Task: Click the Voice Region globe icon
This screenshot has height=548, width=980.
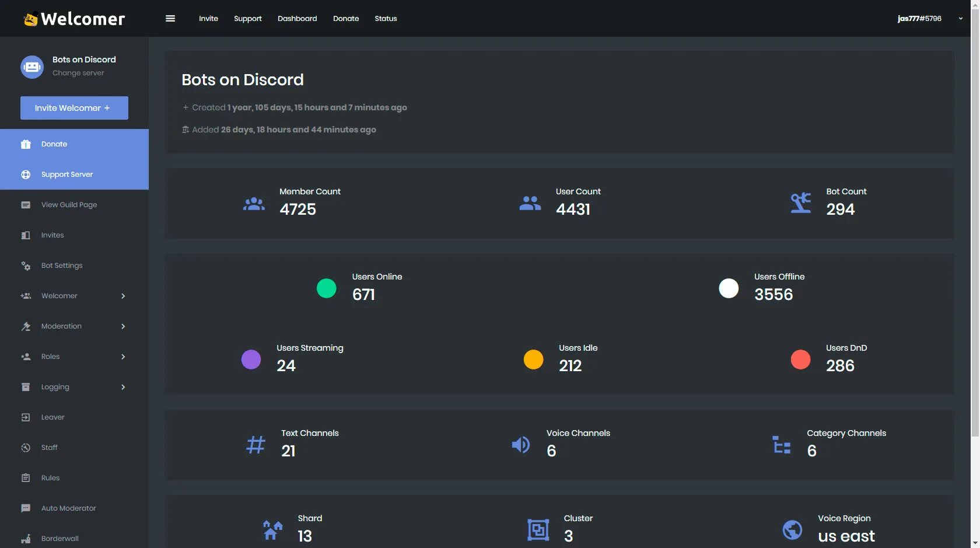Action: coord(792,530)
